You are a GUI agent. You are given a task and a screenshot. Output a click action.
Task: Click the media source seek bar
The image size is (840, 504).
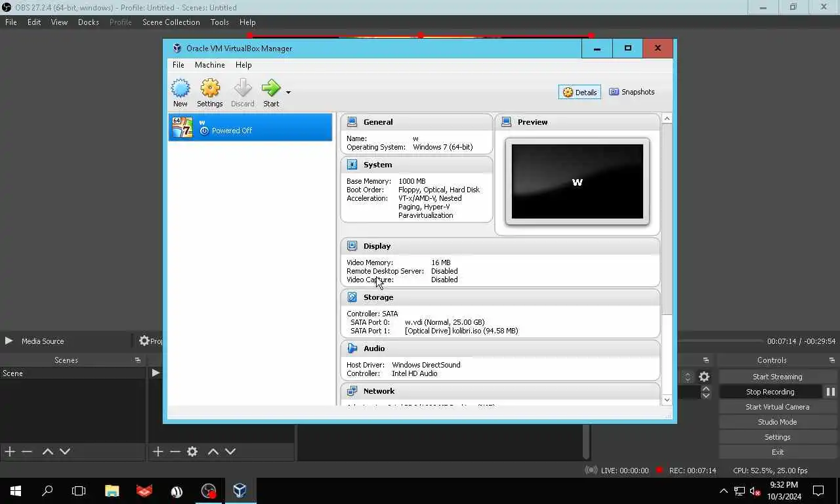719,341
